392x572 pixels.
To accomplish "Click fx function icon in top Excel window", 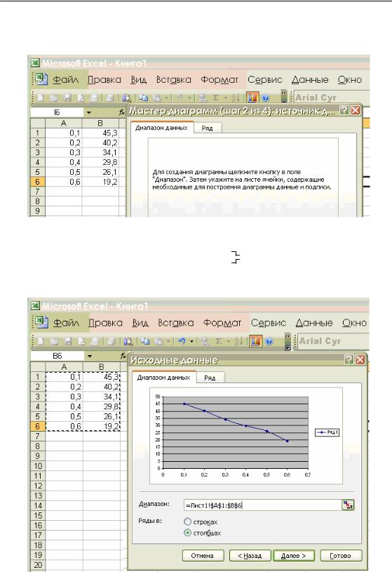I will (122, 113).
